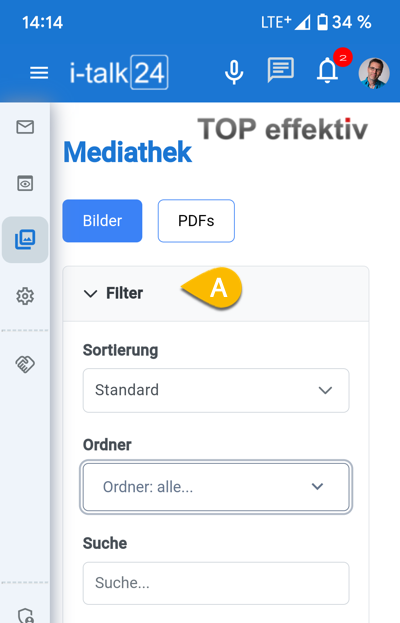This screenshot has width=400, height=623.
Task: Open the settings gear sidebar icon
Action: pos(25,296)
